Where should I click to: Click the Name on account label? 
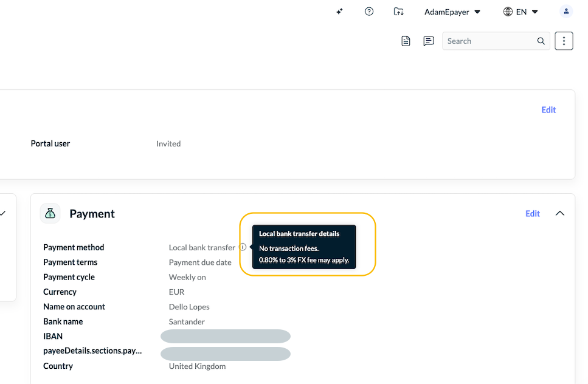(74, 307)
